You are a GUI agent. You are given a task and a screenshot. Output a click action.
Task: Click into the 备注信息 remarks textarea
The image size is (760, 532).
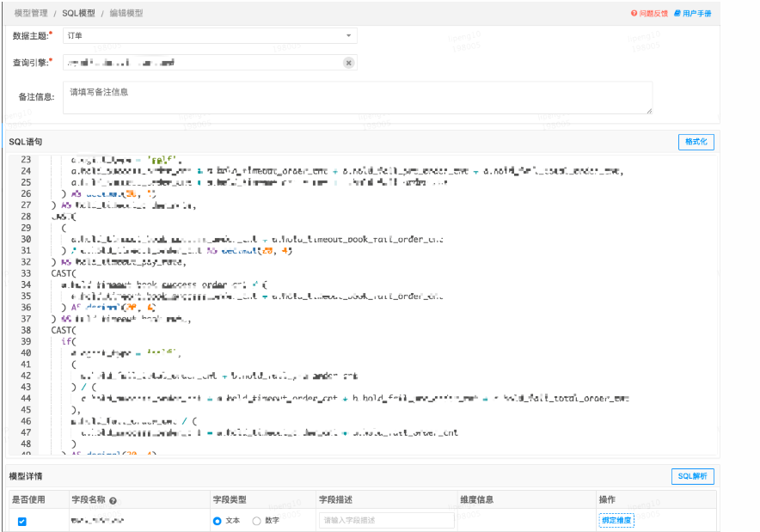(357, 97)
